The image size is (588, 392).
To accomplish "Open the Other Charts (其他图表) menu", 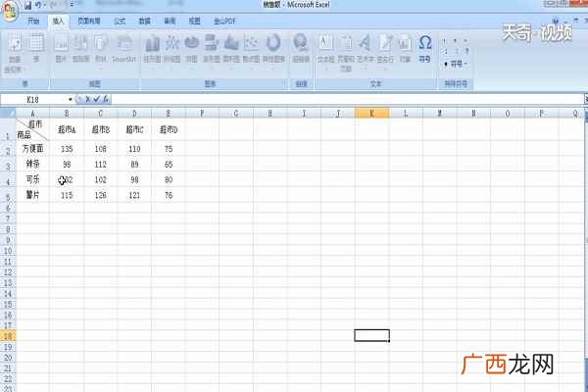I will 273,52.
